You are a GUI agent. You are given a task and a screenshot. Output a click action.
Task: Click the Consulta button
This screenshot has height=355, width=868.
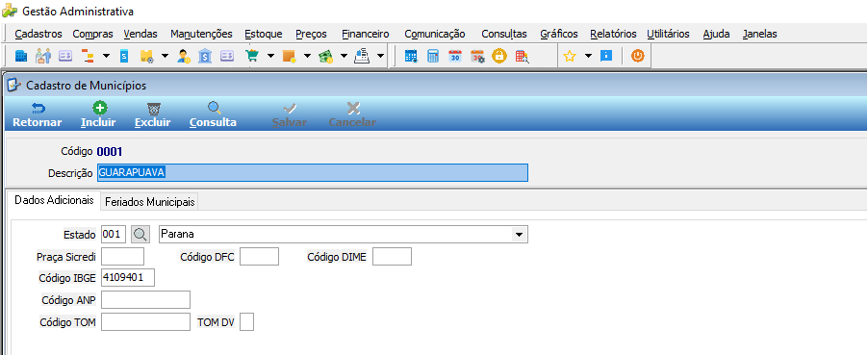(213, 115)
